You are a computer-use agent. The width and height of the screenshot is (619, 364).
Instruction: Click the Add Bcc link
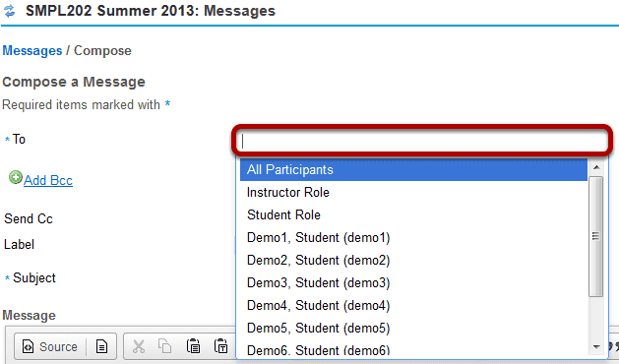48,180
